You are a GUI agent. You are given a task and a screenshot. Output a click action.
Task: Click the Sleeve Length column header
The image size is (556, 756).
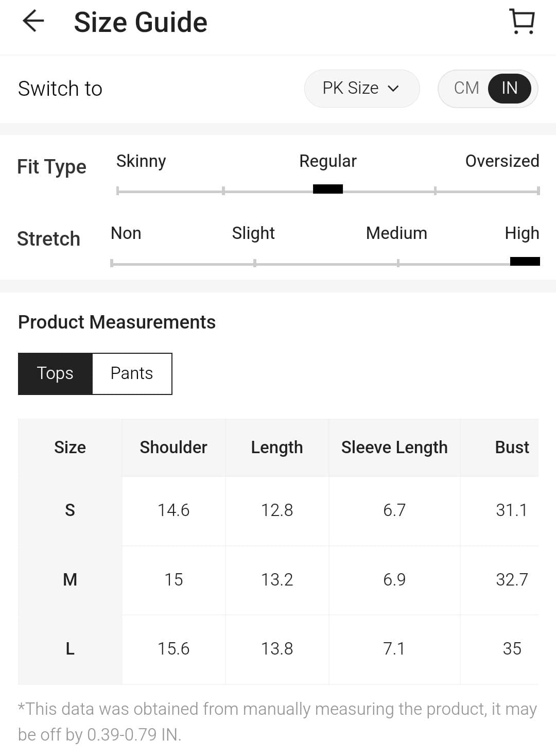394,447
